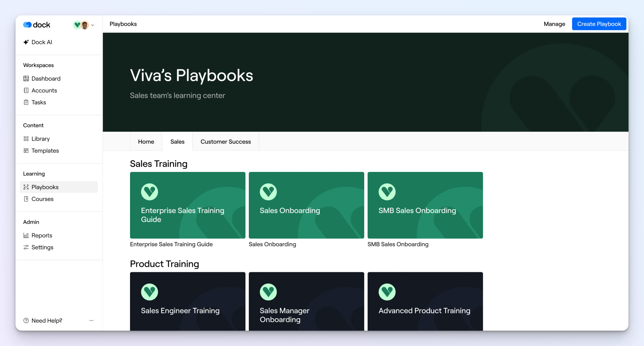Open the Enterprise Sales Training Guide card

click(x=188, y=205)
